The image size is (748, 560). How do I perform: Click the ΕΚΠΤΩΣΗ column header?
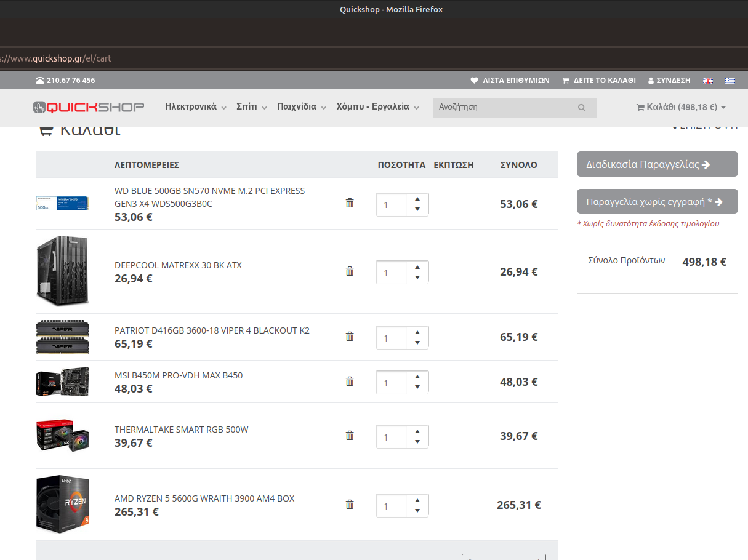(454, 165)
